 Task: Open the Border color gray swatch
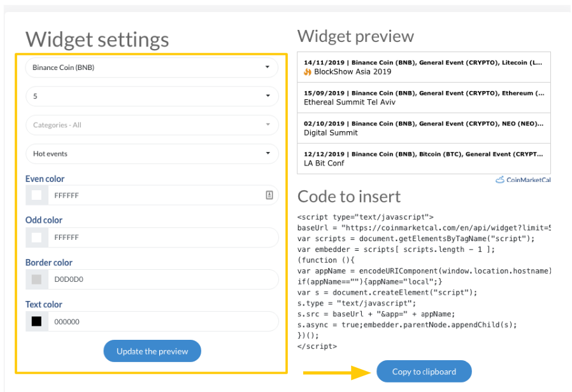tap(36, 279)
